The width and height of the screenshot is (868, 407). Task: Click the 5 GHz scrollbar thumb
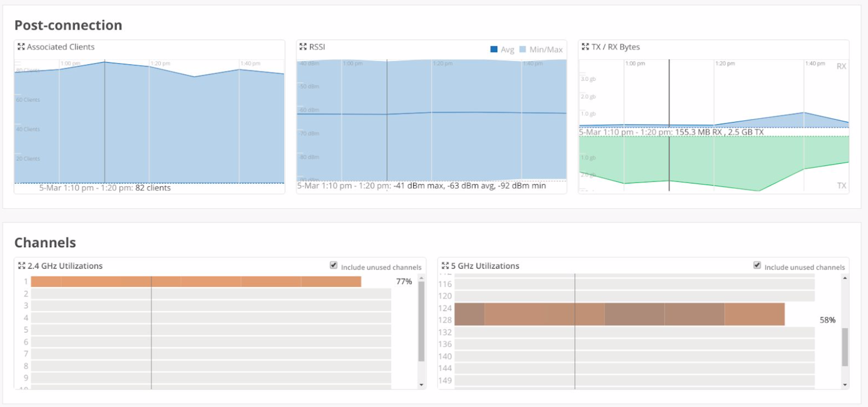[845, 347]
